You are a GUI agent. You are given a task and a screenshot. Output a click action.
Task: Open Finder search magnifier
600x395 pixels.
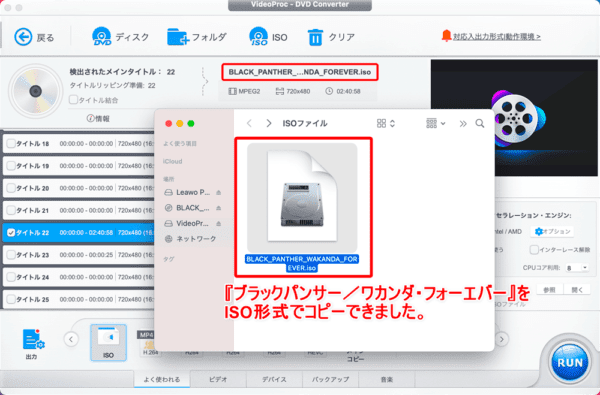[x=480, y=123]
